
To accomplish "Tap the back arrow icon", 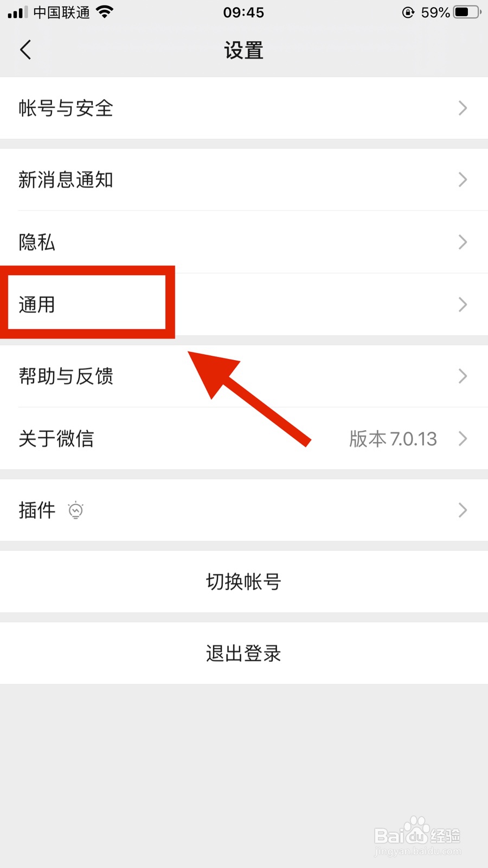I will tap(25, 50).
